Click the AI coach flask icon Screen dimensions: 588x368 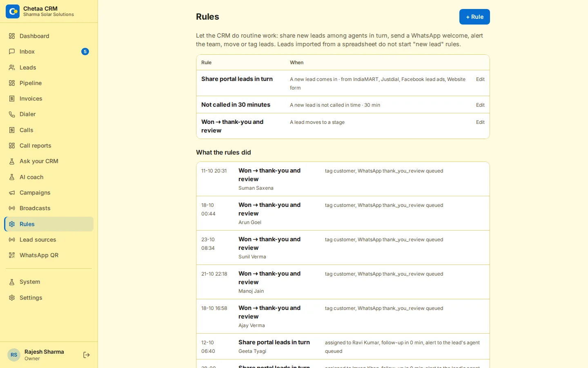tap(12, 177)
